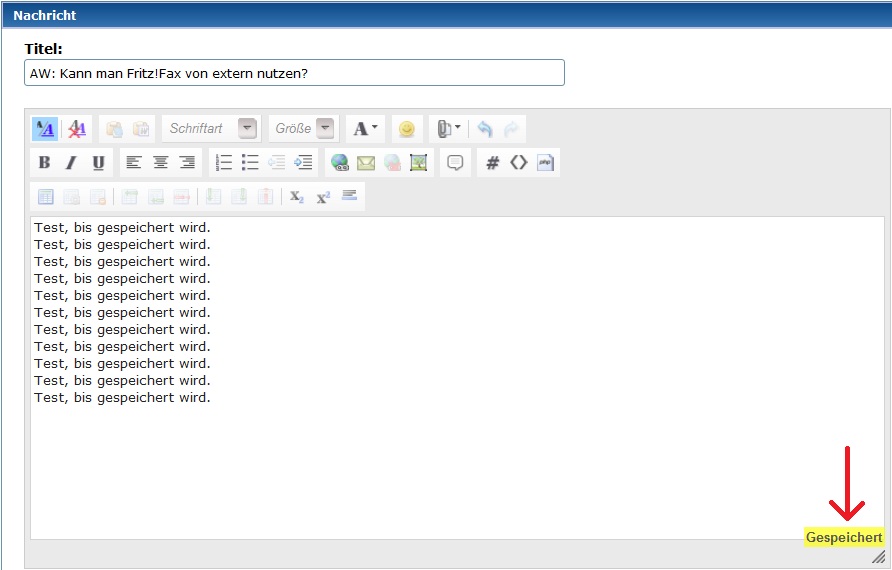Insert an image with the picture icon
The image size is (892, 570).
point(419,163)
